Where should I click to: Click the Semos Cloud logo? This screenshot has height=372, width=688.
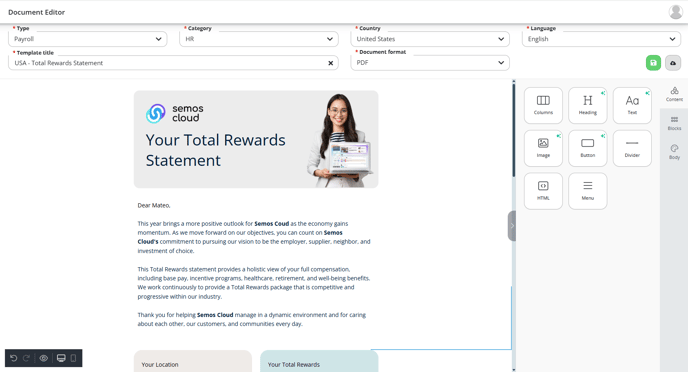[x=175, y=113]
